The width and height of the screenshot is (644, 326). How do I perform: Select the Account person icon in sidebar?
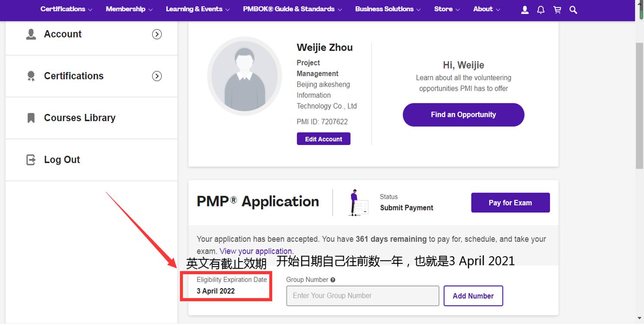[x=31, y=34]
